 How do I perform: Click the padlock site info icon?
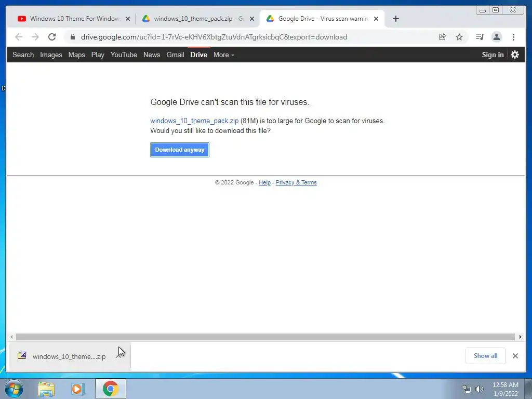click(x=72, y=37)
